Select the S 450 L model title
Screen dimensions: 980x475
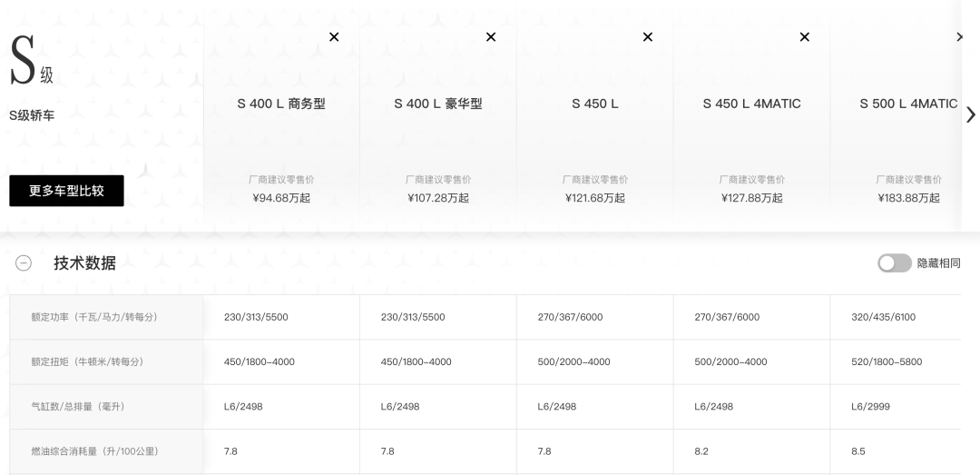point(595,104)
